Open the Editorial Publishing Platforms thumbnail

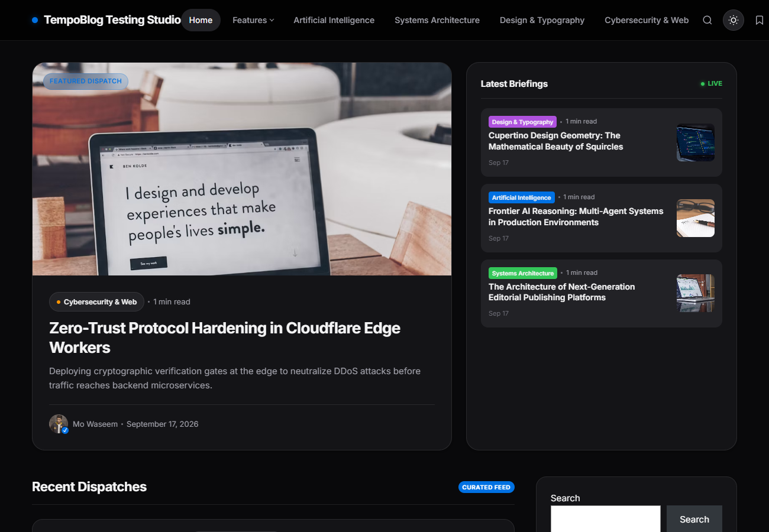pos(696,293)
